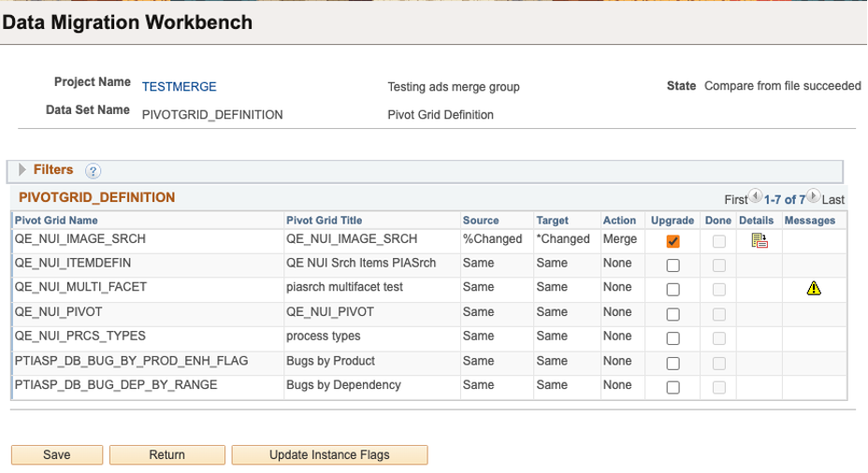Go to next rows arrow icon
Viewport: 868px width, 473px height.
coord(813,197)
